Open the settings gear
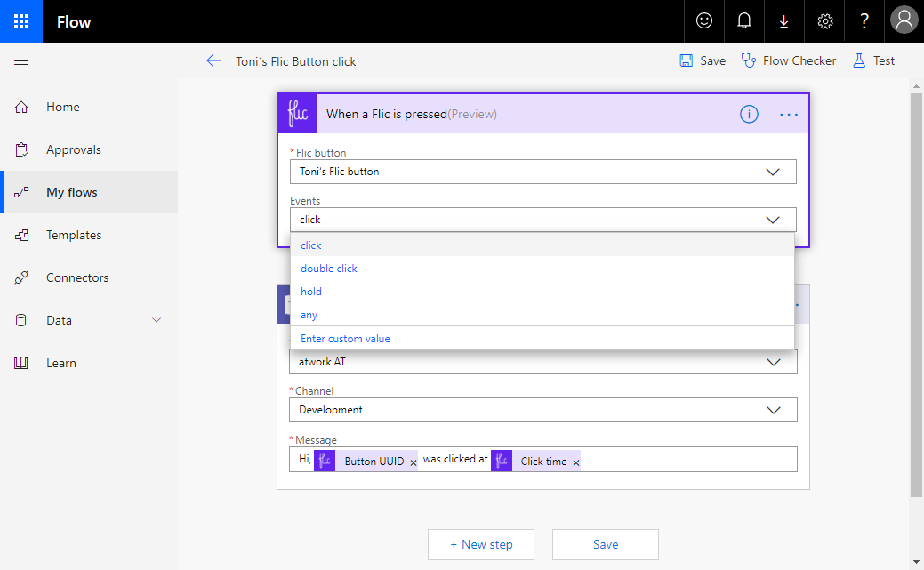 pyautogui.click(x=824, y=21)
